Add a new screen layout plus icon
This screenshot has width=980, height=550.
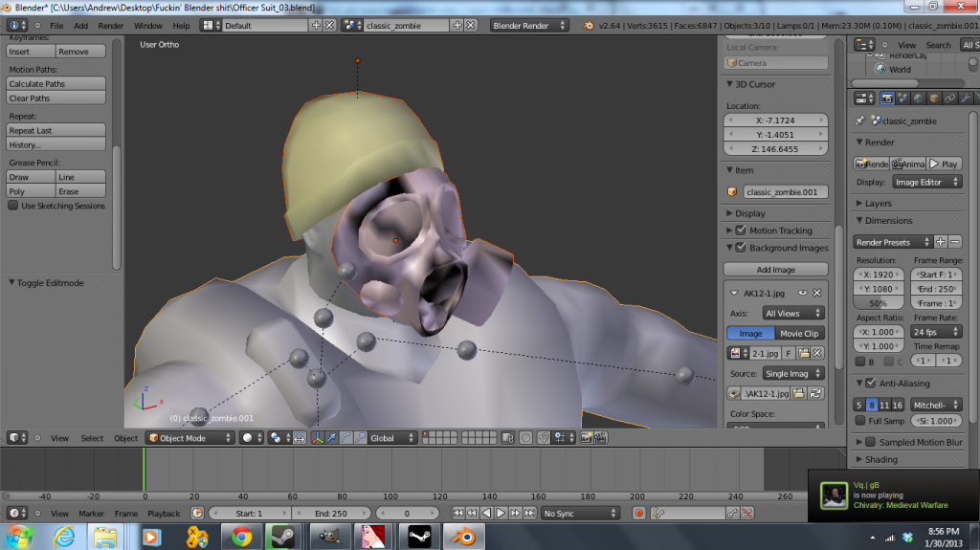coord(316,25)
